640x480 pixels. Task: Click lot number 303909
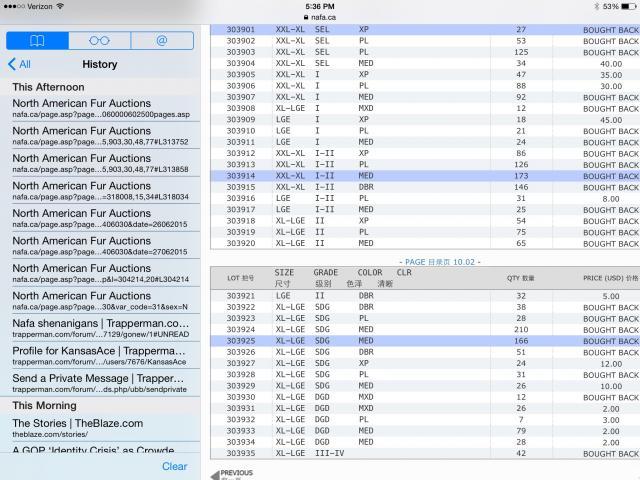tap(241, 120)
